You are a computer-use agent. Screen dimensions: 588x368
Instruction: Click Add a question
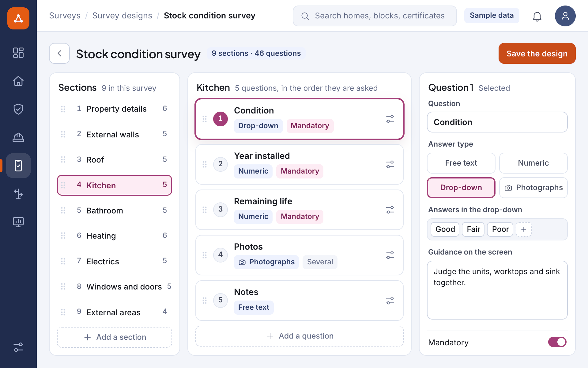(300, 336)
